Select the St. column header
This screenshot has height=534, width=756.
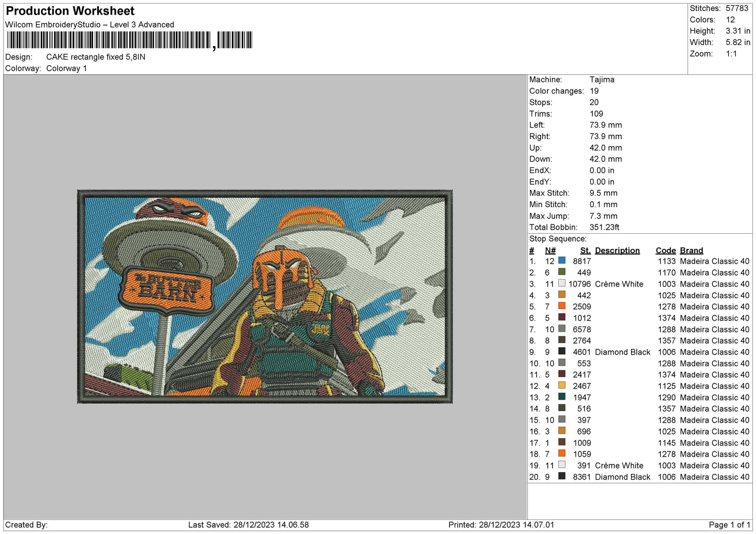tap(585, 251)
